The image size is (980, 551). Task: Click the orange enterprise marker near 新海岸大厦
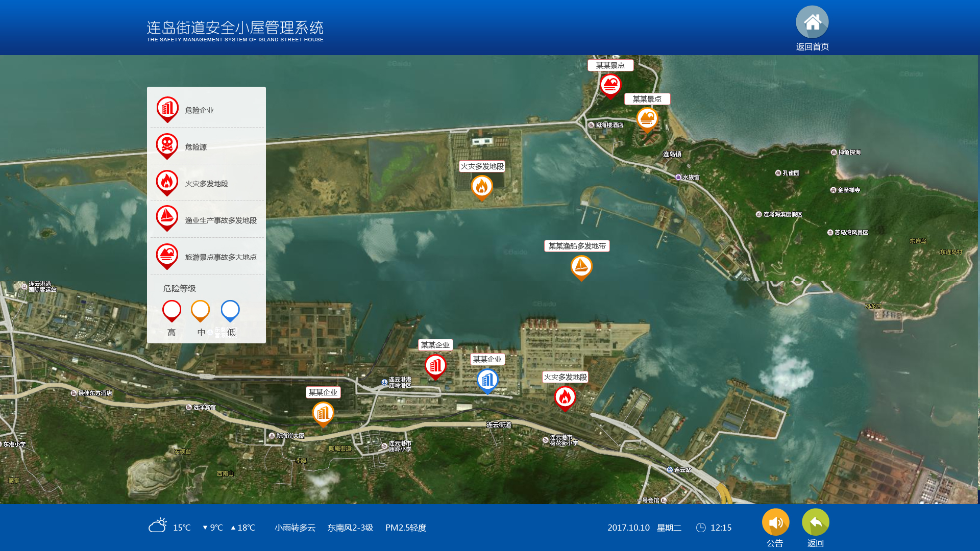[x=323, y=413]
